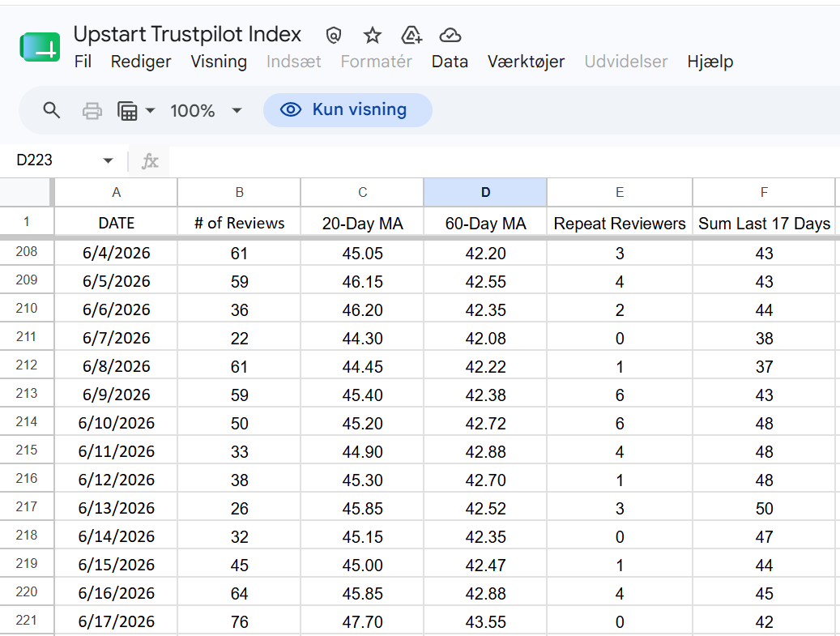Click reviews cell 22 in row 211
This screenshot has height=636, width=840.
[240, 338]
